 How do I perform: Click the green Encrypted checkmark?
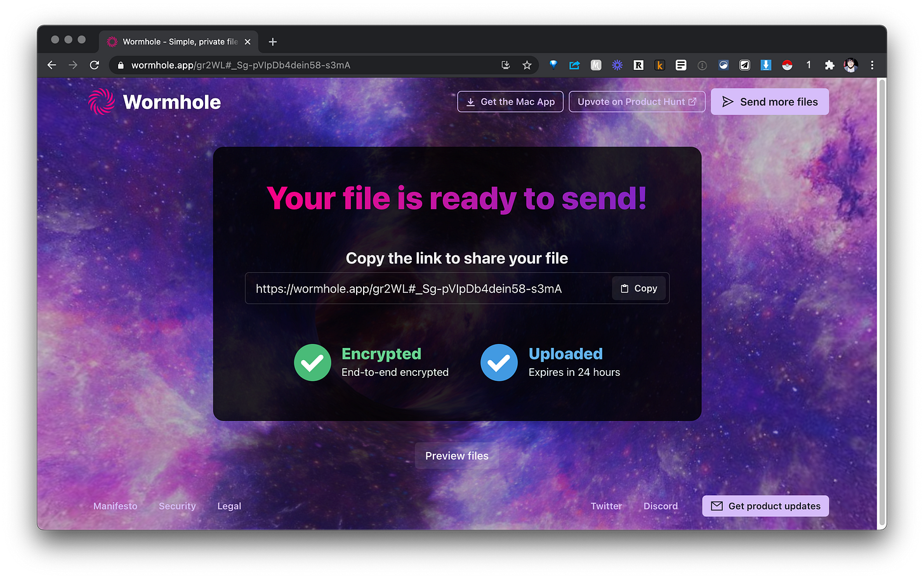click(x=312, y=363)
